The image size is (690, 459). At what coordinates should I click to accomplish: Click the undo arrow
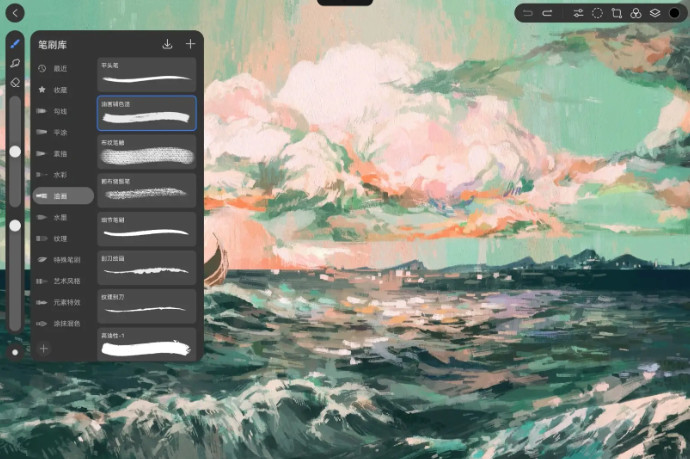tap(528, 13)
